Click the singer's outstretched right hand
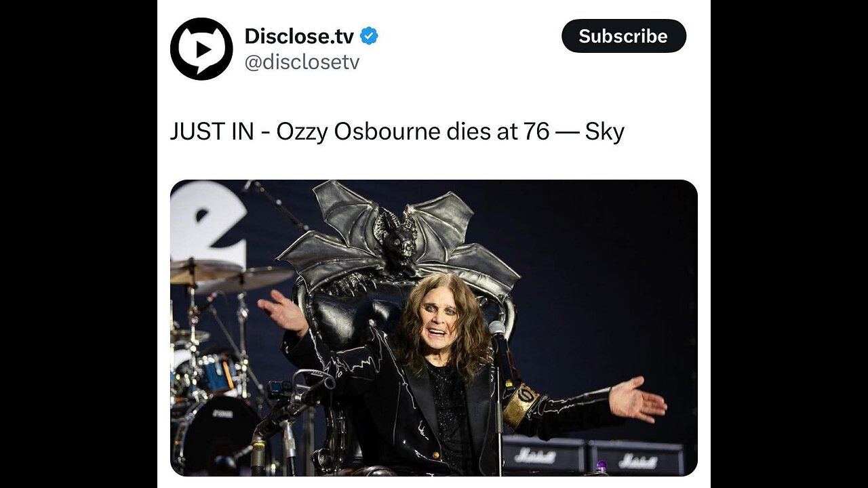Screen dimensions: 868x488 point(637,399)
